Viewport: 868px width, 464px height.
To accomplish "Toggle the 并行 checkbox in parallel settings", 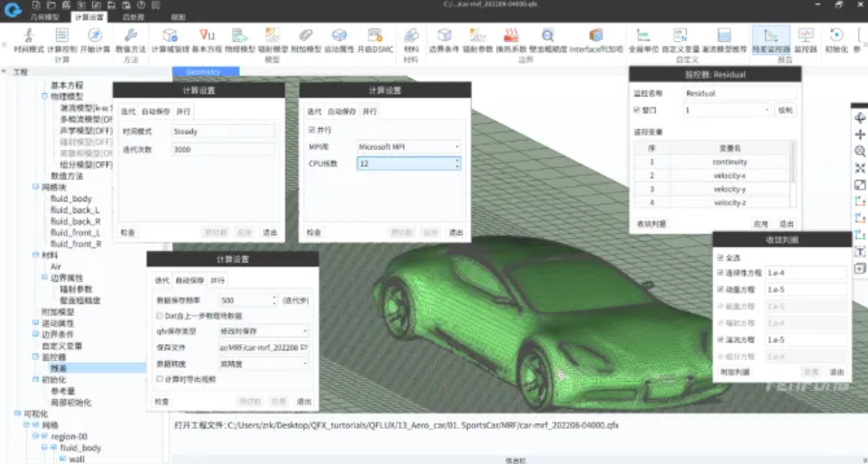I will click(x=311, y=130).
